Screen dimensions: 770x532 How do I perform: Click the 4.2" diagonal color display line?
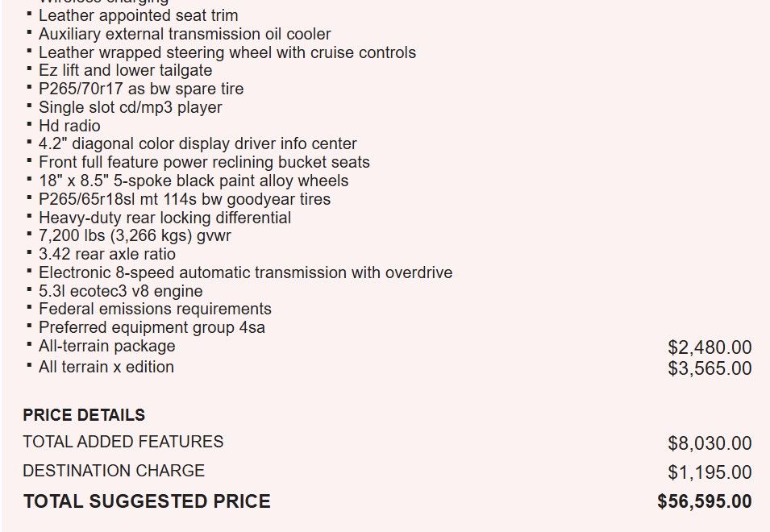point(198,143)
